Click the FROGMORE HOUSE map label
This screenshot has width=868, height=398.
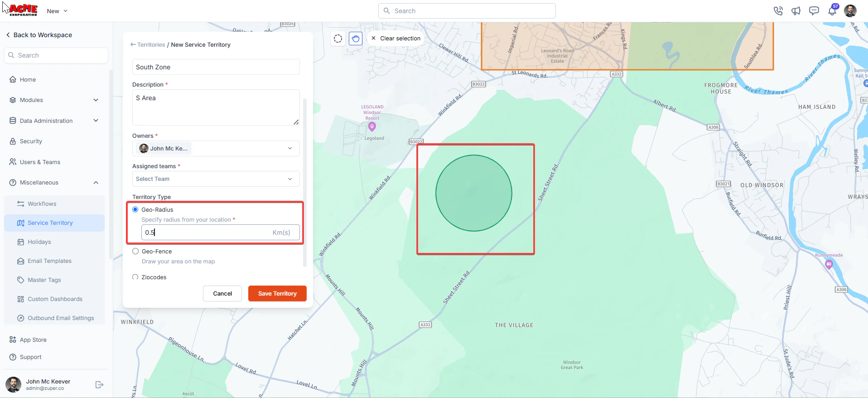tap(721, 88)
